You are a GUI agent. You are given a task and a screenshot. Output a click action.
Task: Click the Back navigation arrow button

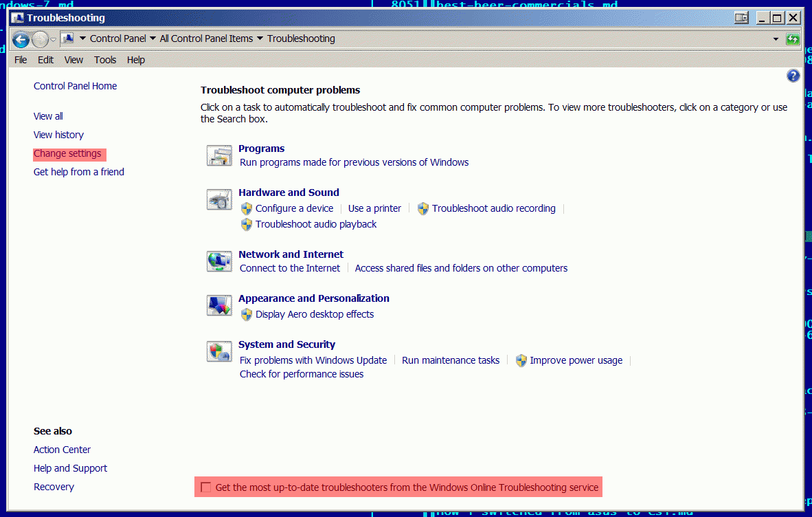pos(21,39)
